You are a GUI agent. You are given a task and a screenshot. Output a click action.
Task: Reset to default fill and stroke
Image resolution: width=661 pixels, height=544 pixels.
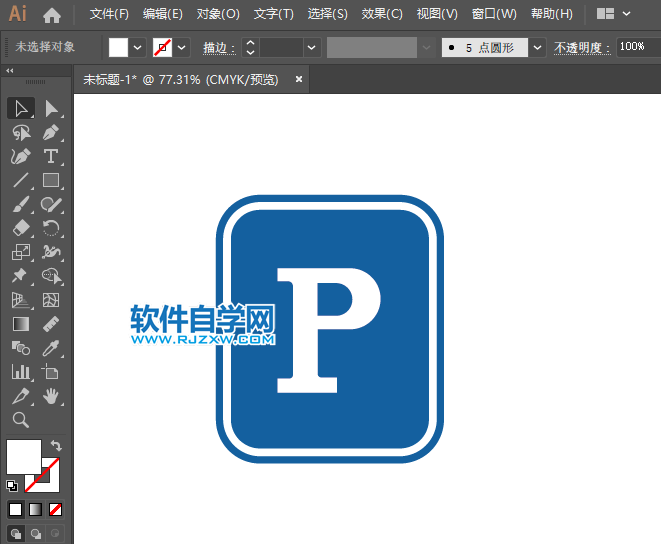tap(12, 486)
